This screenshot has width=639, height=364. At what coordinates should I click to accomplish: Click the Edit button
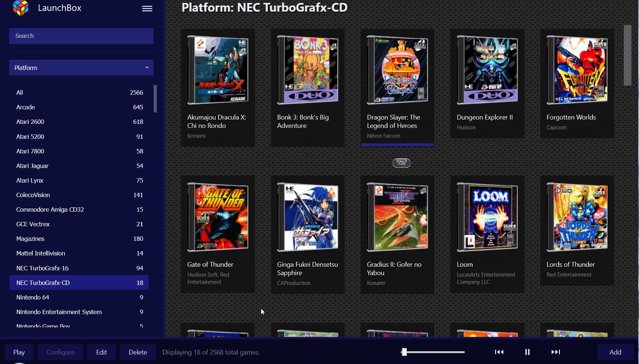click(101, 352)
